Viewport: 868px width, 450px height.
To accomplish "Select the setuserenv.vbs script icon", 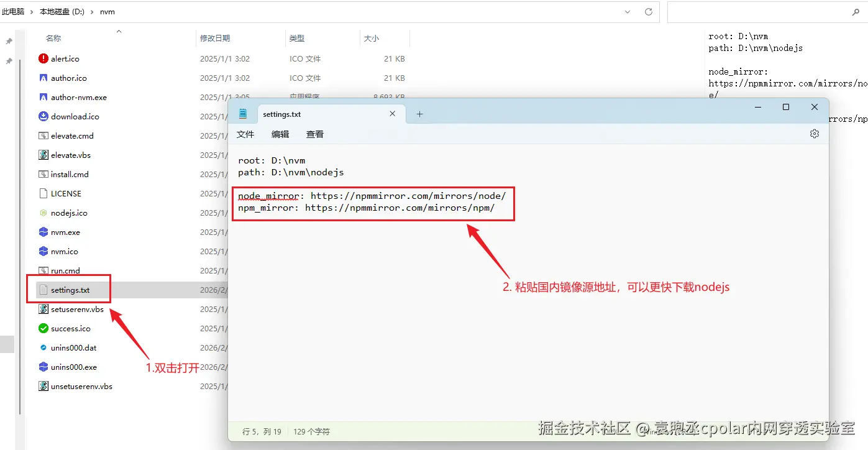I will (43, 309).
